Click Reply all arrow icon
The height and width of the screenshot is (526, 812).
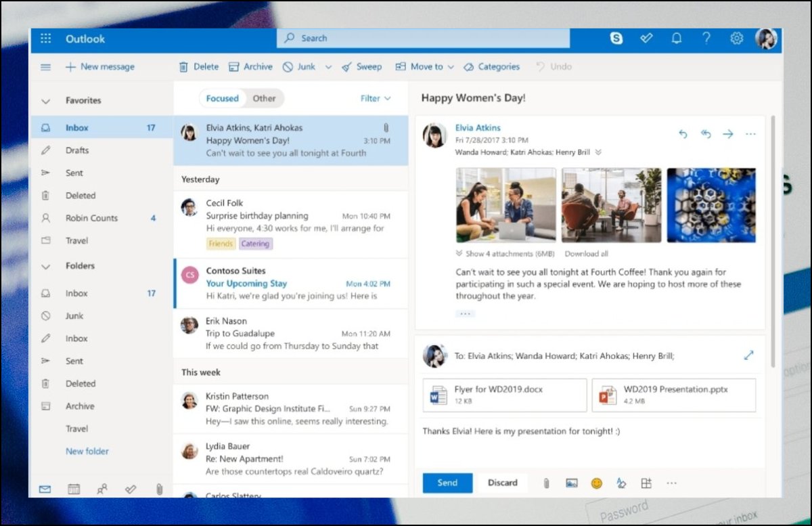(706, 134)
